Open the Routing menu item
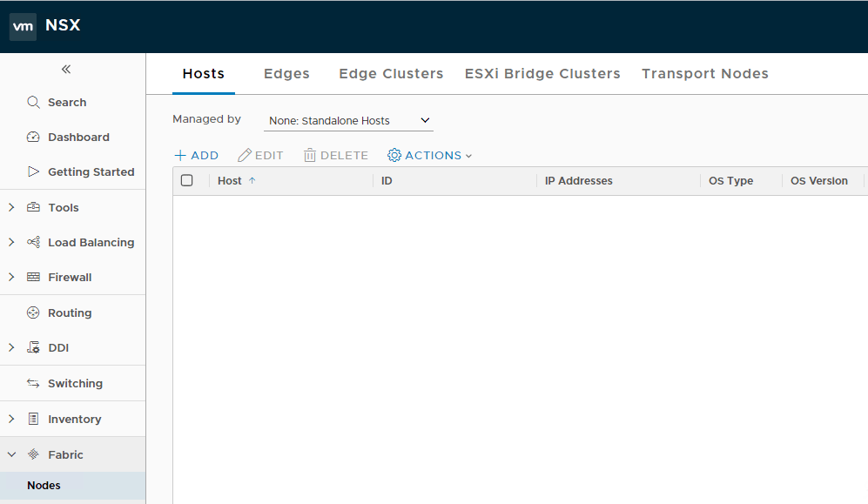 click(70, 312)
